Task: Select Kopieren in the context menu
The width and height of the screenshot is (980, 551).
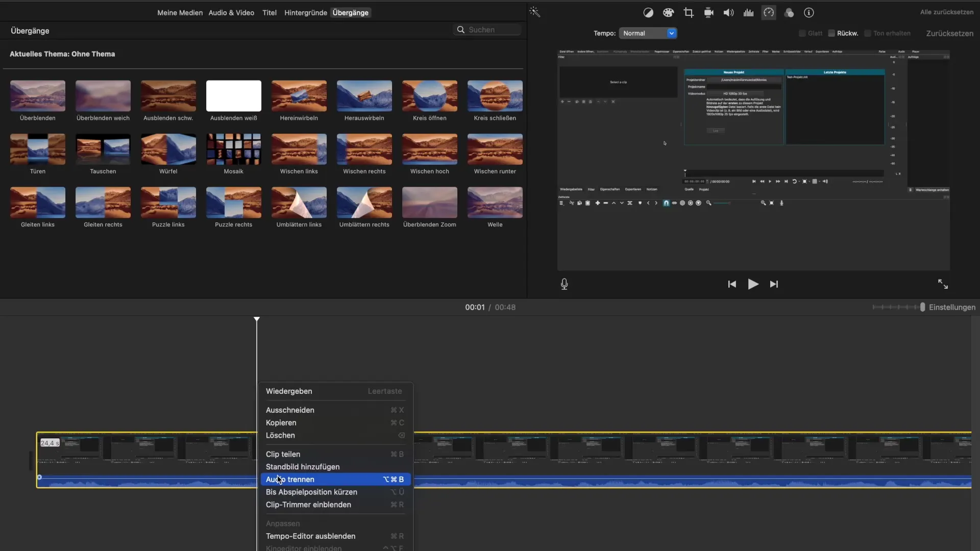Action: pyautogui.click(x=335, y=423)
